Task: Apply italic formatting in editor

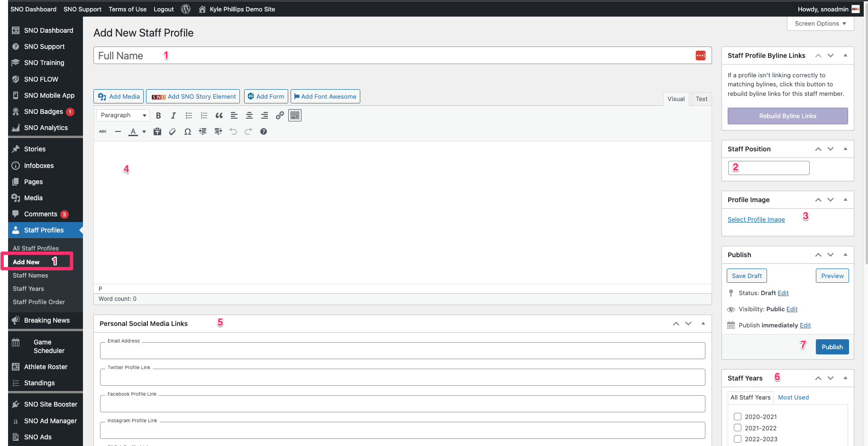Action: 174,115
